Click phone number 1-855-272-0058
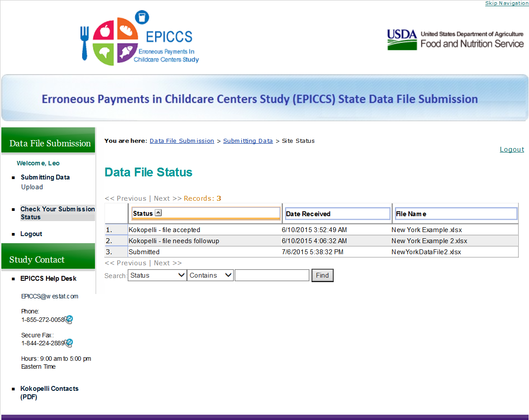 [x=42, y=320]
